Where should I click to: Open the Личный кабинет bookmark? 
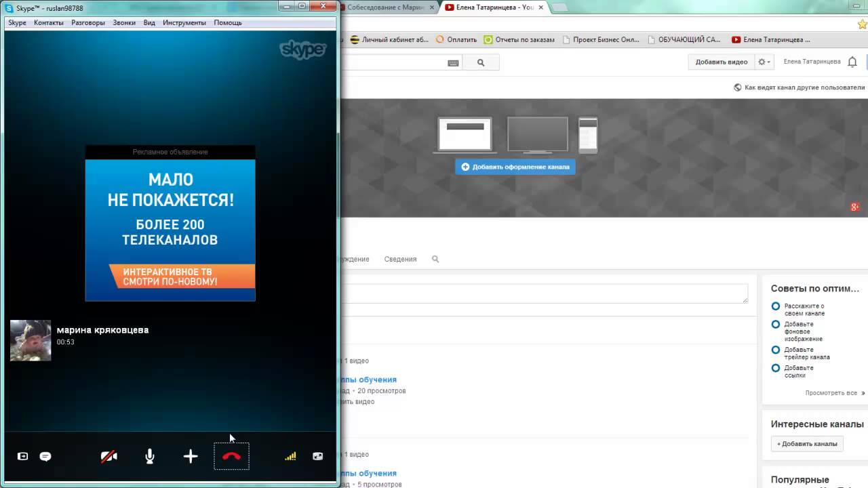pyautogui.click(x=390, y=39)
